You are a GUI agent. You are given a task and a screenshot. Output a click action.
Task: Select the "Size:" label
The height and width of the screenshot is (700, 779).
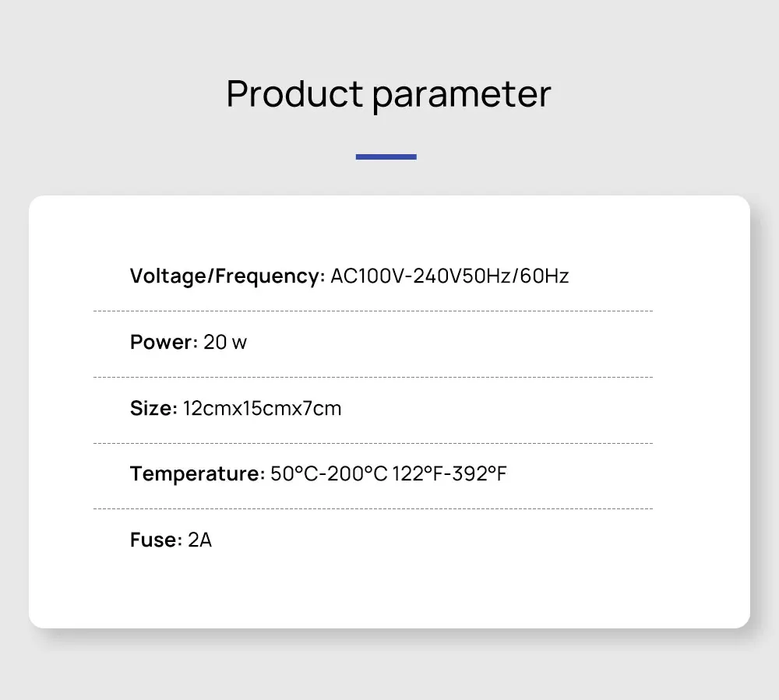click(154, 408)
